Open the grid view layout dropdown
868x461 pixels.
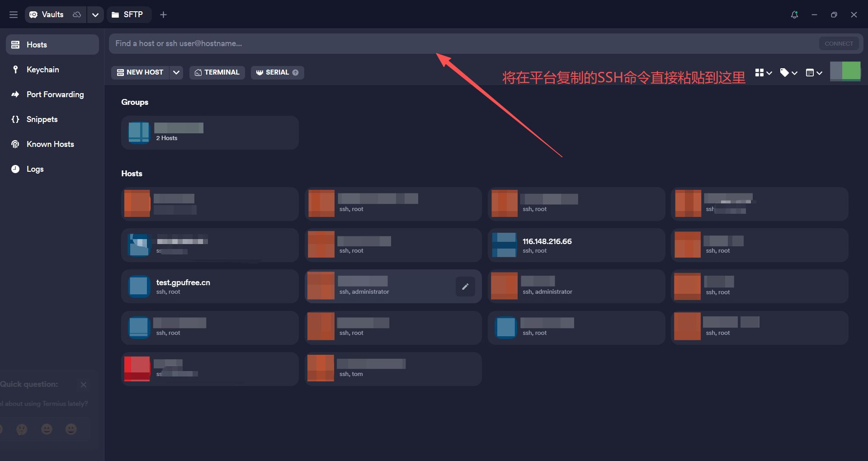click(763, 73)
